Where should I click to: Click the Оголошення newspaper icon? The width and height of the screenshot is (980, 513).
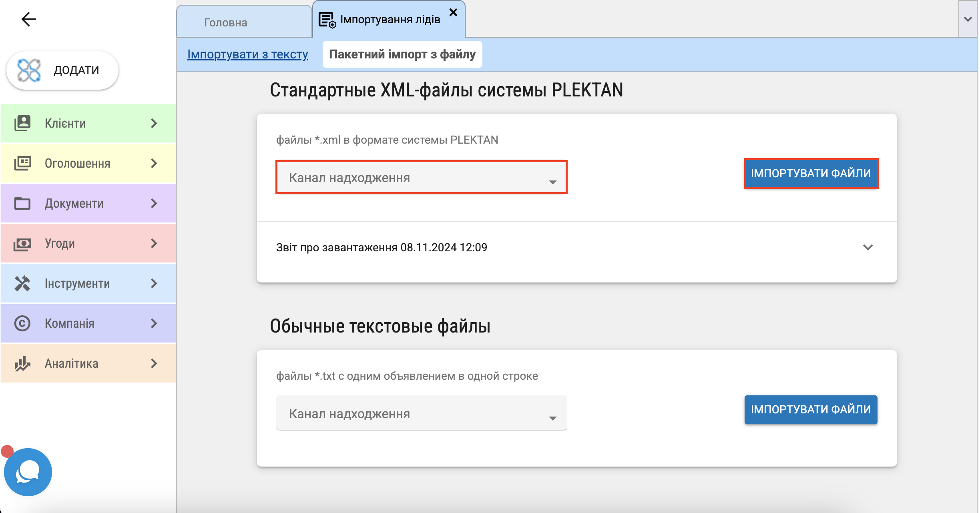tap(22, 163)
